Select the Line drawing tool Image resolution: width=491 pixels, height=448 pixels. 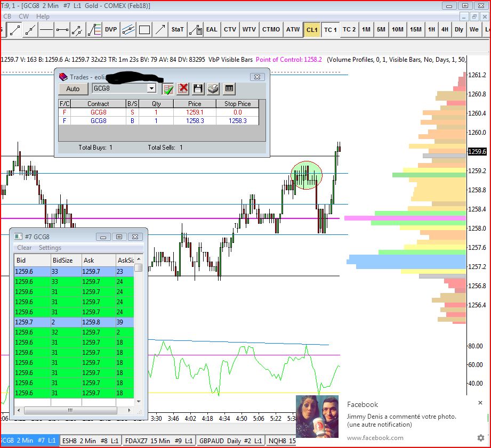[14, 30]
